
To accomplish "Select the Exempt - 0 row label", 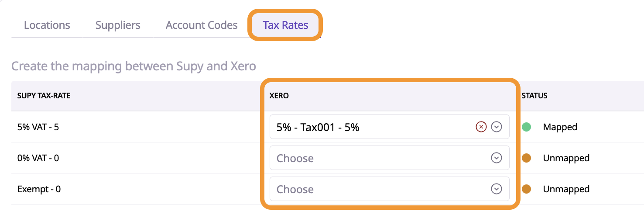I will tap(39, 189).
